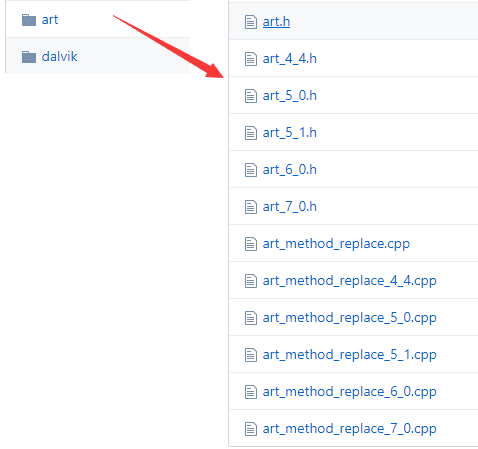Click the file icon beside art_4_4.h
The height and width of the screenshot is (449, 478).
(251, 59)
